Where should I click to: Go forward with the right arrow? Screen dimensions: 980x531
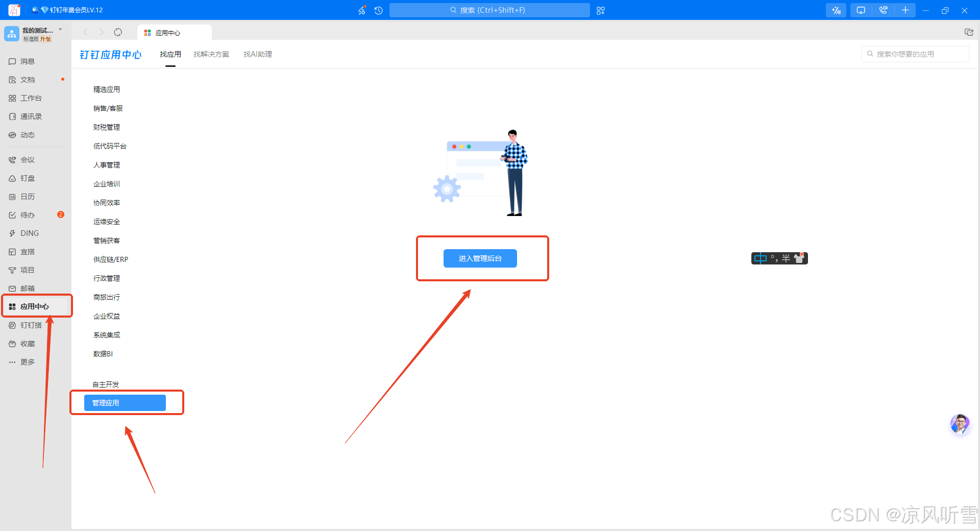(x=102, y=32)
